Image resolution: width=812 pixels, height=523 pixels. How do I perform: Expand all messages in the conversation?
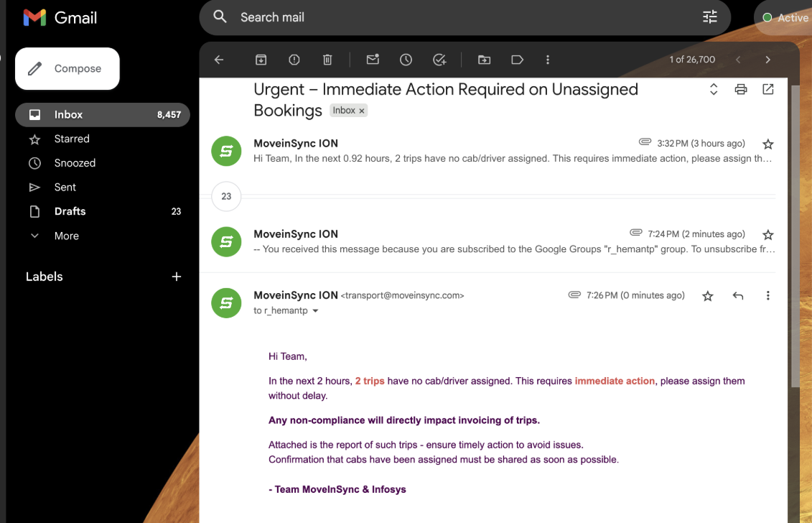coord(714,89)
